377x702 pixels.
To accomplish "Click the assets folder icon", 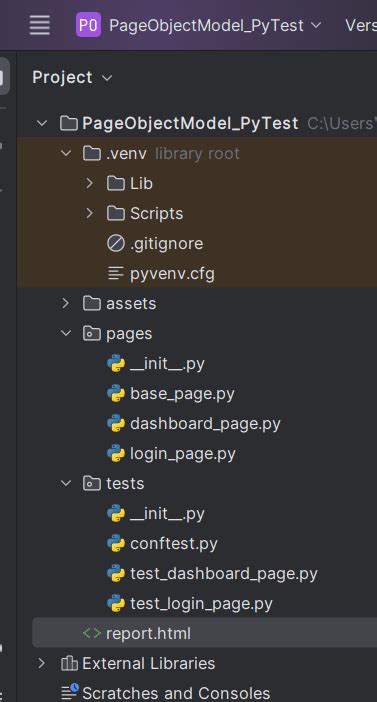I will pyautogui.click(x=92, y=304).
